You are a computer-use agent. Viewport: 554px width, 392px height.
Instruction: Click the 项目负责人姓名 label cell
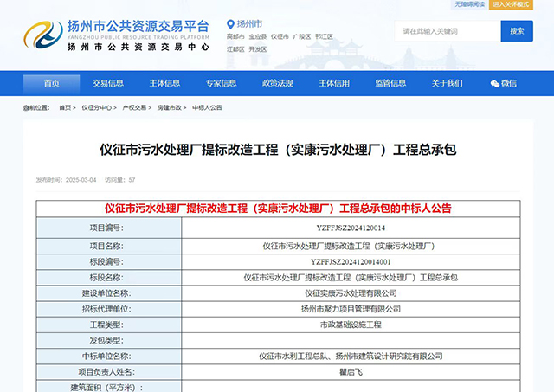point(109,372)
